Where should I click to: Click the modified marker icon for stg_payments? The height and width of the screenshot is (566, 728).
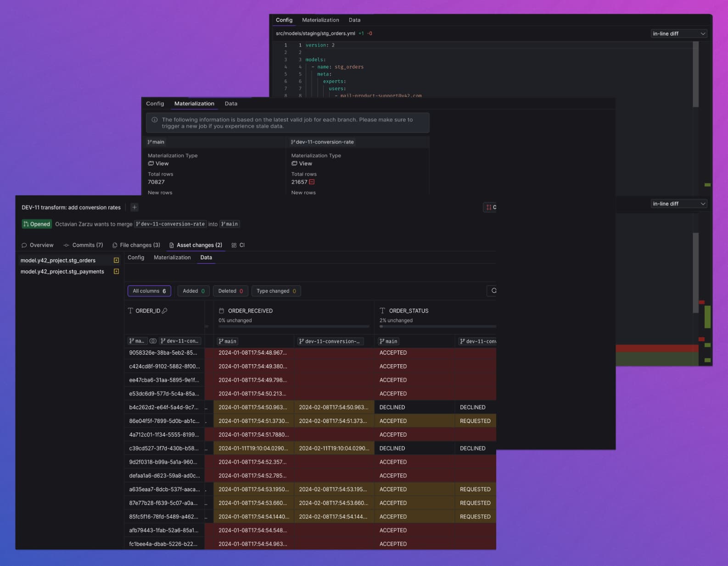click(116, 272)
